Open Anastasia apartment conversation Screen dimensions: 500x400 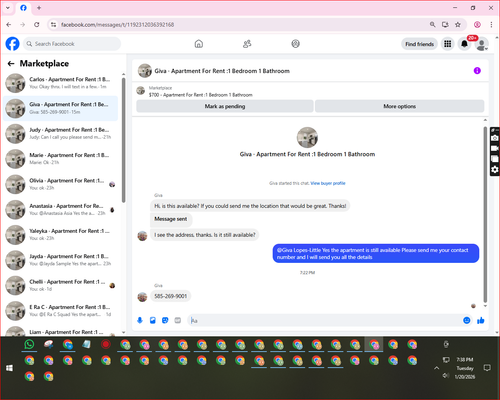tap(60, 210)
